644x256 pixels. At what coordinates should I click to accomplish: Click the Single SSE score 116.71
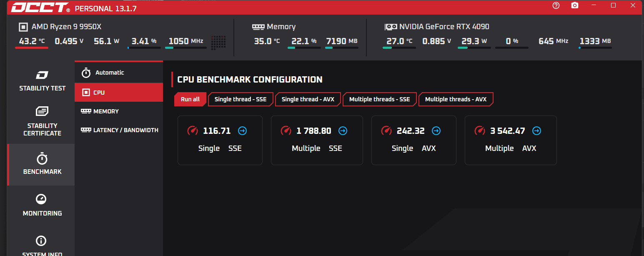pos(217,131)
